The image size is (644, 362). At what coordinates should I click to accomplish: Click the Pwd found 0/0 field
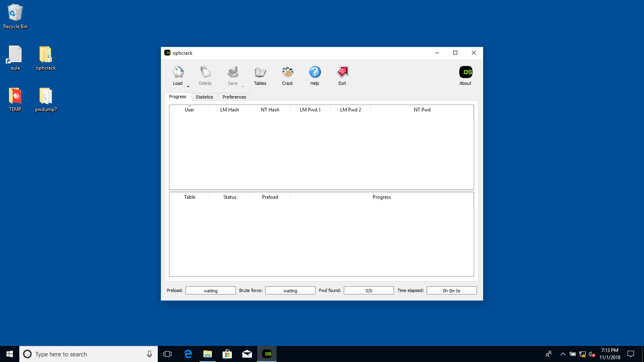(x=369, y=290)
